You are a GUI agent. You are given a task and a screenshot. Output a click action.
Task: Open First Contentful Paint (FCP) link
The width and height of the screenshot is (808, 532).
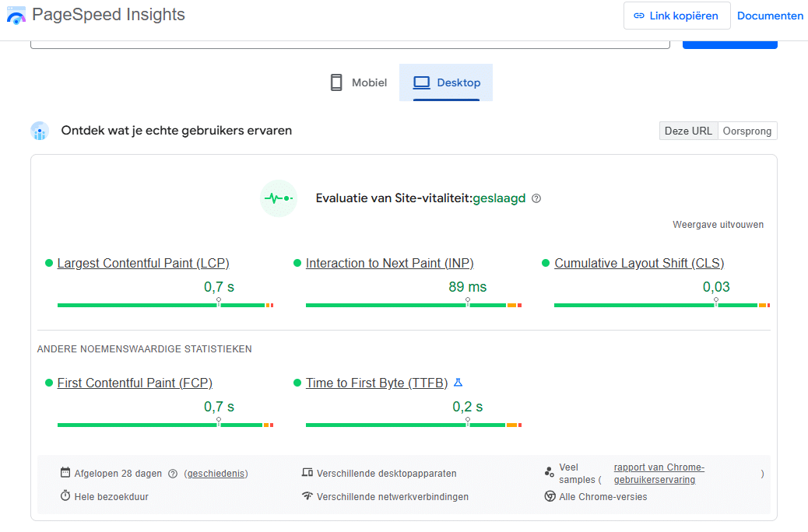point(135,383)
